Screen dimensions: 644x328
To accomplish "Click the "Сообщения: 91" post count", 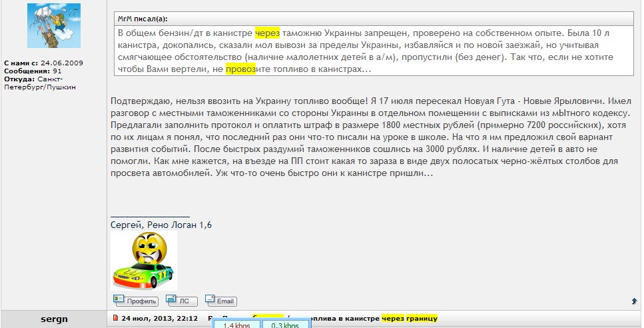I will 33,71.
